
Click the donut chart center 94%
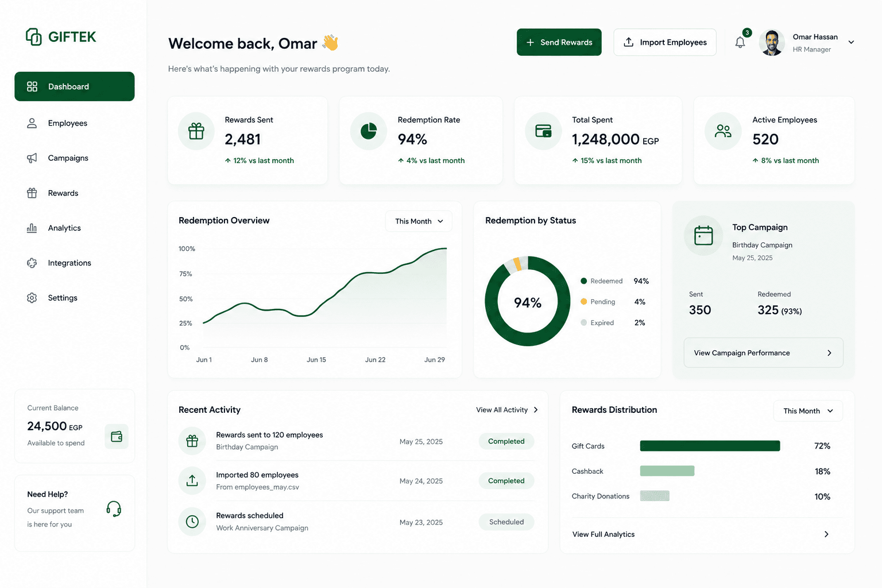[528, 303]
